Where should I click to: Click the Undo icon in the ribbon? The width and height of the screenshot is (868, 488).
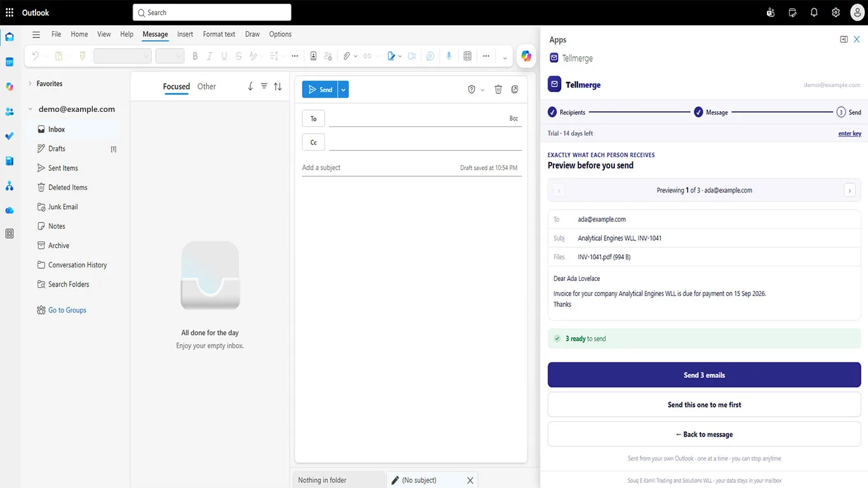36,56
